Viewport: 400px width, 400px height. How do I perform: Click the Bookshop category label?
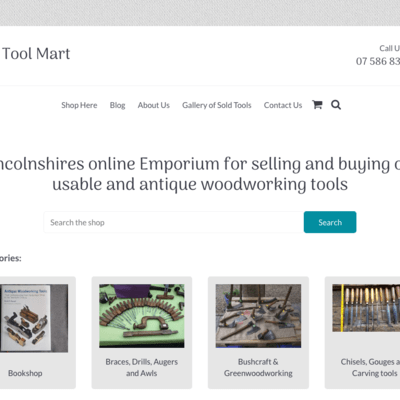pyautogui.click(x=25, y=373)
